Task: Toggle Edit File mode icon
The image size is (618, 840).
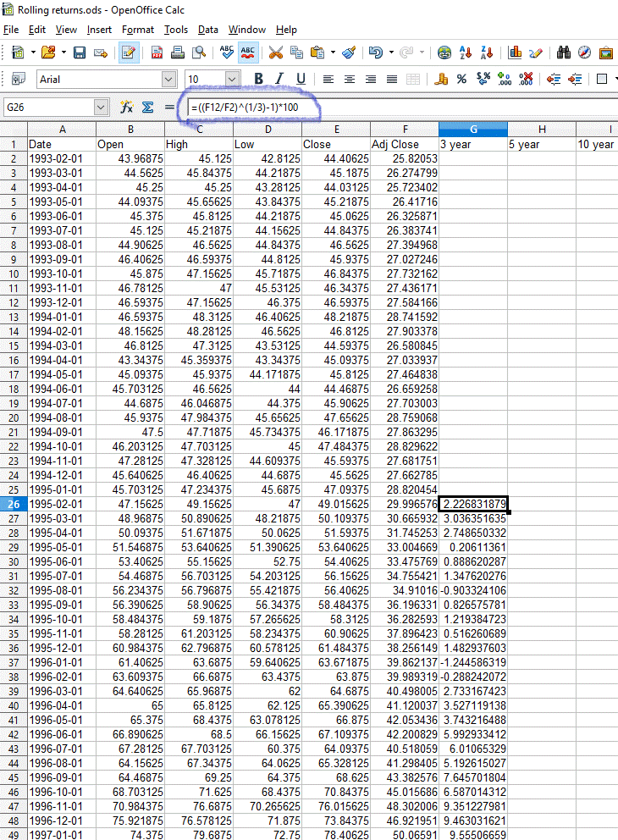Action: (x=129, y=52)
